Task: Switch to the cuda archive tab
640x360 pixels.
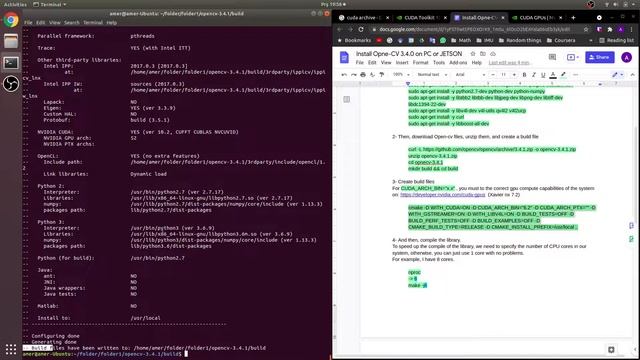Action: [x=364, y=18]
